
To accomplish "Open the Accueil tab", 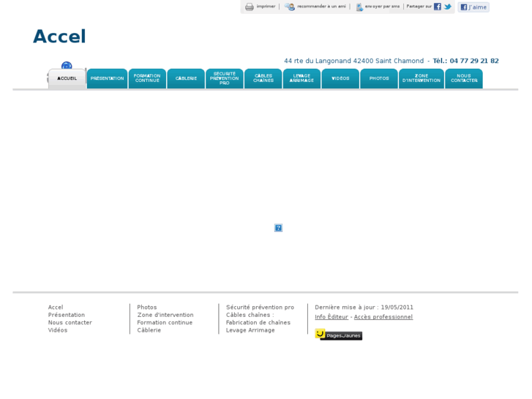I will [67, 78].
